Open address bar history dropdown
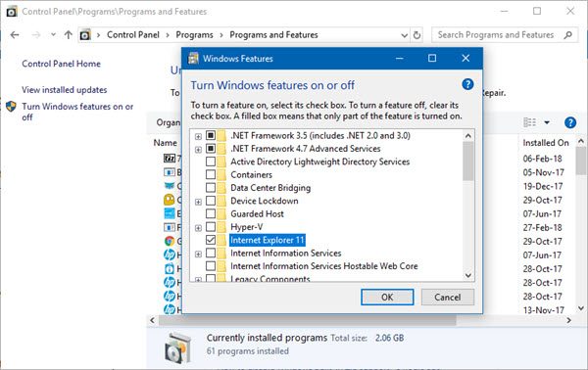The width and height of the screenshot is (588, 370). [404, 35]
